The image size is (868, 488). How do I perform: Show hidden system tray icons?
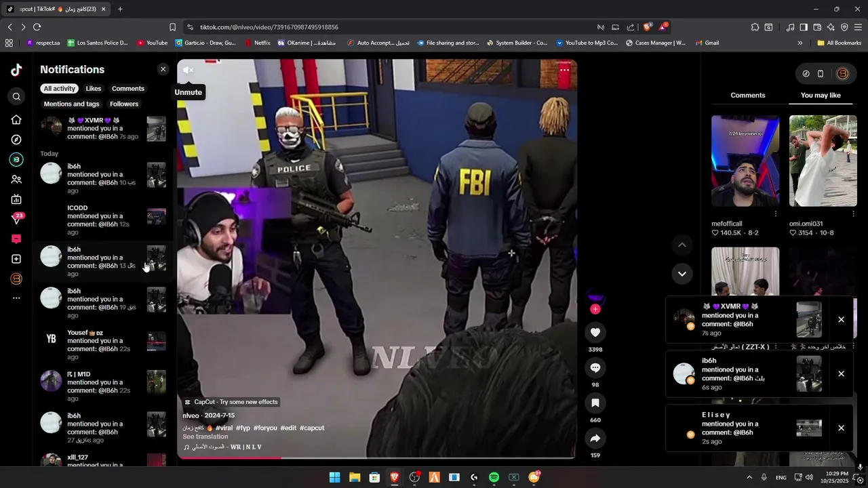(x=749, y=477)
